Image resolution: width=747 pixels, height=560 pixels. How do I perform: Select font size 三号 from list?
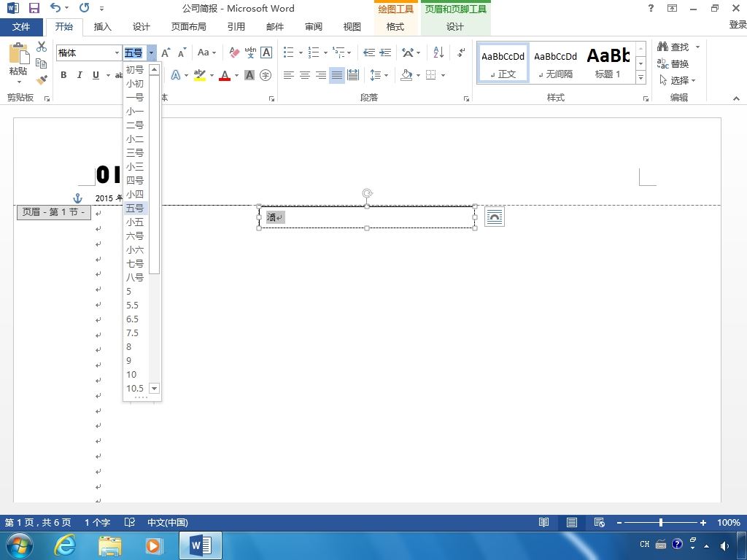point(135,153)
